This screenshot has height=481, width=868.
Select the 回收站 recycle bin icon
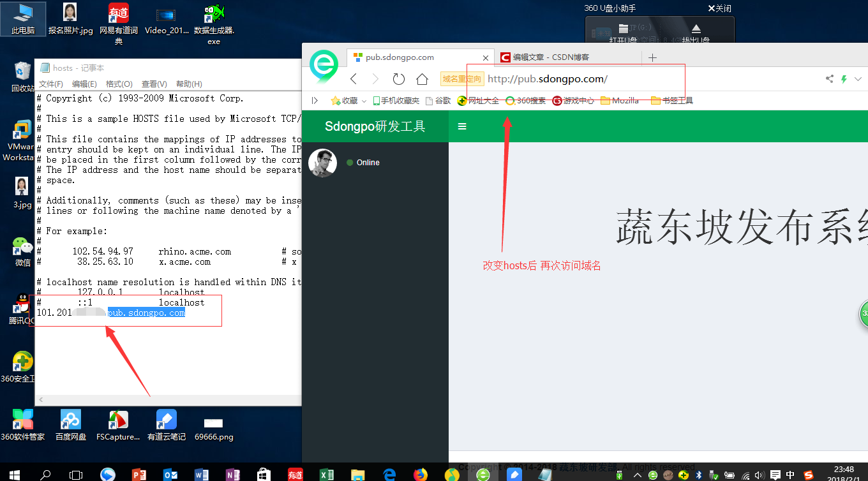23,77
